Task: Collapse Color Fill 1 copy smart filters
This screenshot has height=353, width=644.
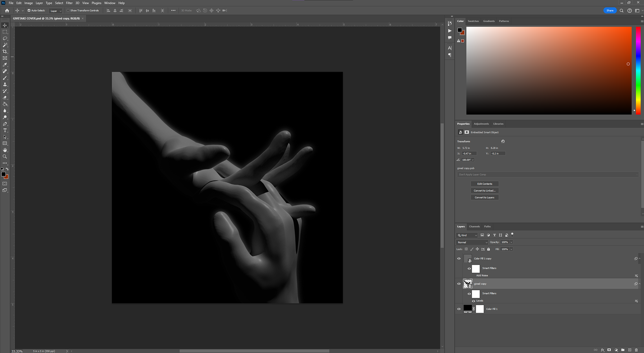Action: click(640, 259)
